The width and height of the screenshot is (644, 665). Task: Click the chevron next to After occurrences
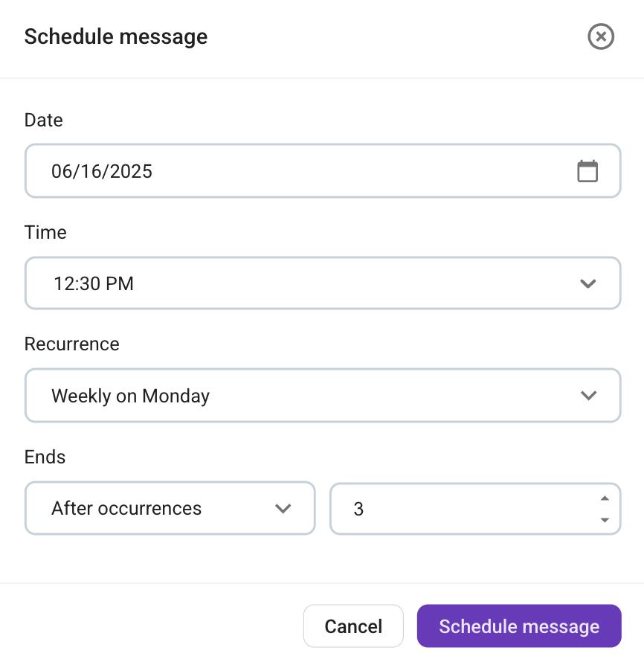point(283,508)
